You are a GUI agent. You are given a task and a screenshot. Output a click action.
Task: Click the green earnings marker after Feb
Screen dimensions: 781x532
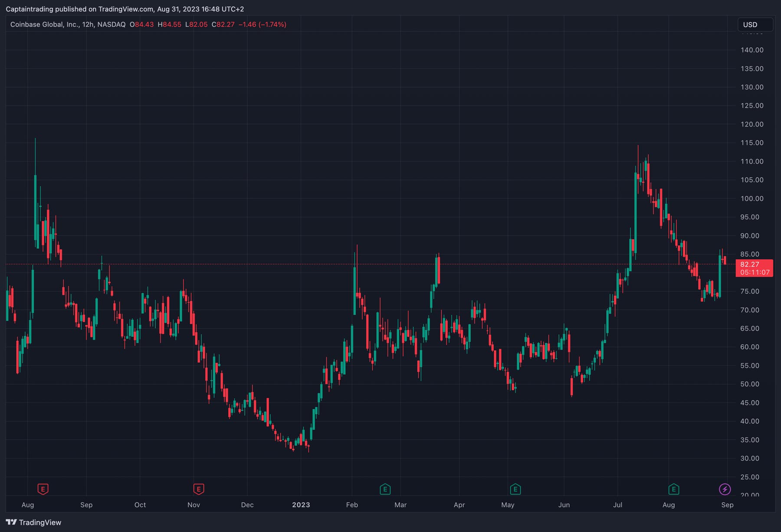(x=385, y=490)
